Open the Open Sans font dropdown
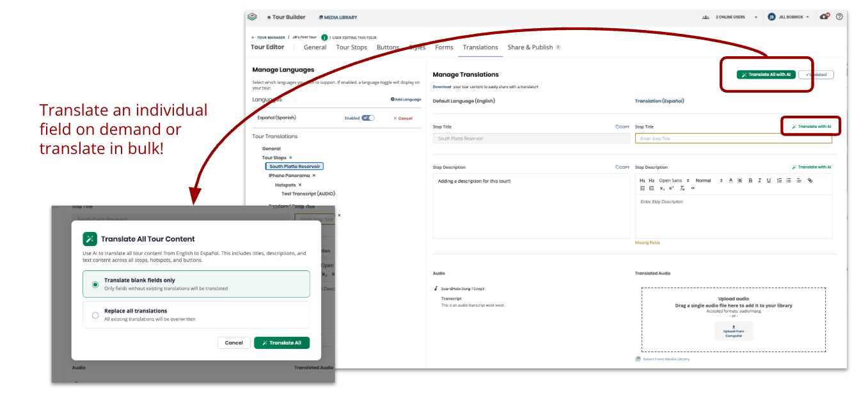 point(674,180)
